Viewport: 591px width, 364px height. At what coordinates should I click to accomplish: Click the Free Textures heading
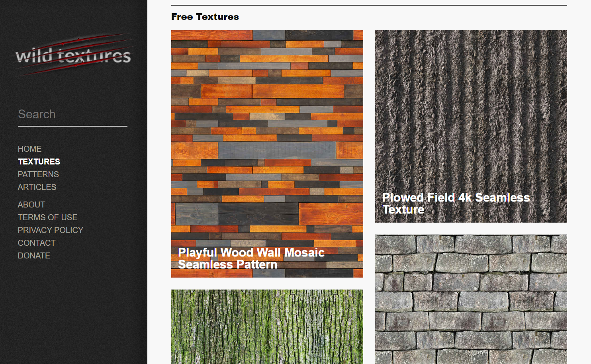pos(205,17)
